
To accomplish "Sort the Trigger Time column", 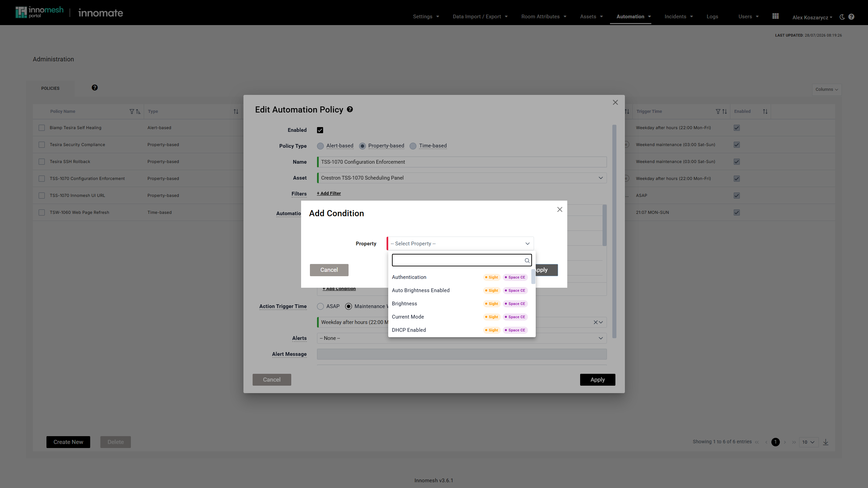I will [x=725, y=111].
